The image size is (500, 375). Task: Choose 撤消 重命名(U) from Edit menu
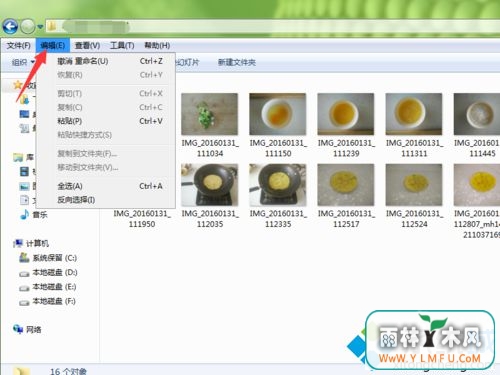[106, 61]
